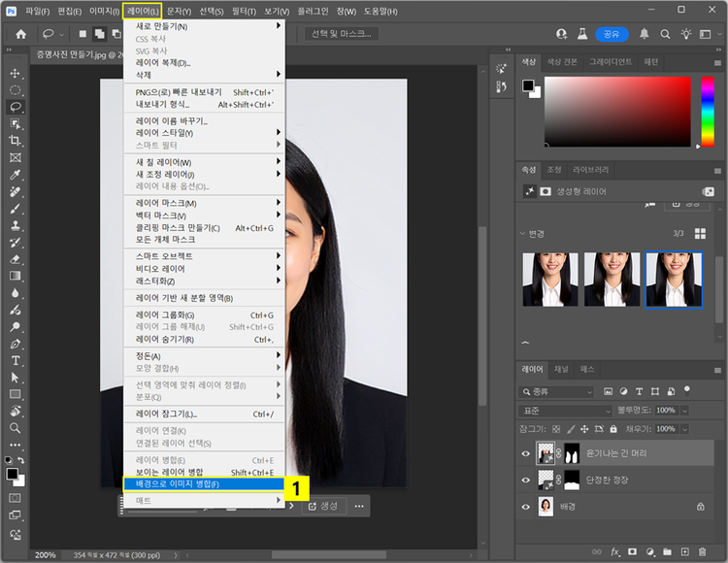The height and width of the screenshot is (563, 728).
Task: Hide the 배경 layer eye icon
Action: pyautogui.click(x=525, y=506)
